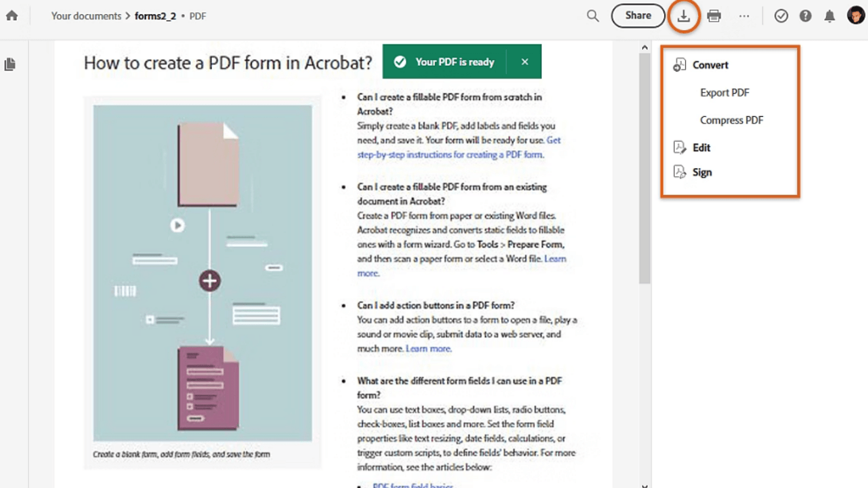This screenshot has height=488, width=868.
Task: Click the Your PDF is ready message
Action: tap(455, 62)
